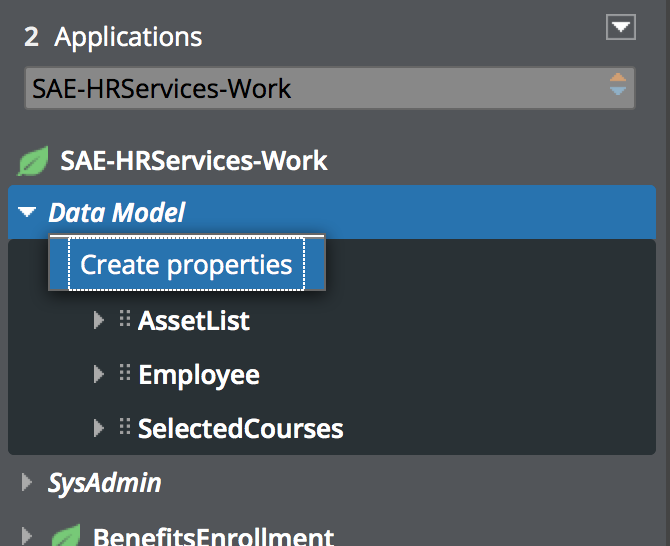Collapse the Data Model node
Image resolution: width=670 pixels, height=546 pixels.
click(x=27, y=211)
